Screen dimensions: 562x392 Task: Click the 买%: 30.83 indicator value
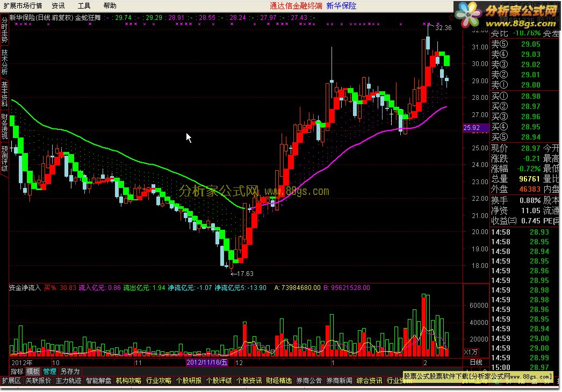tap(60, 288)
